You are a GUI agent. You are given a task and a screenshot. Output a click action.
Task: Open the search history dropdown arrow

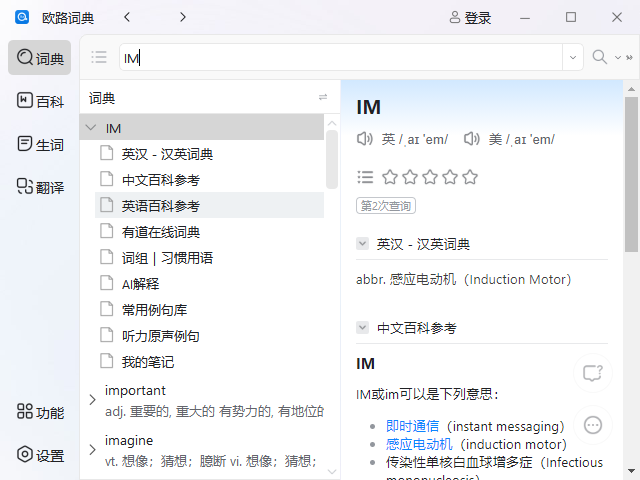click(x=573, y=58)
